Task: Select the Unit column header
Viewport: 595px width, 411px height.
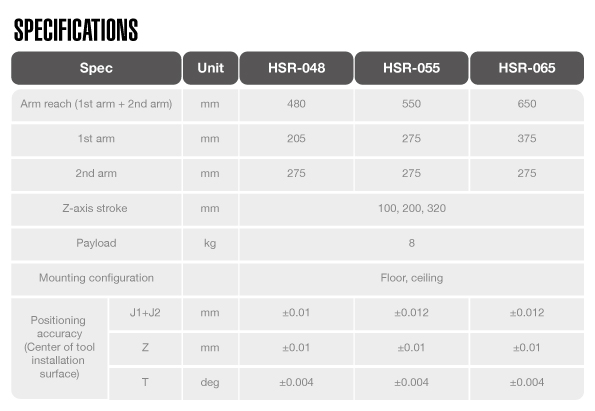Action: [211, 68]
